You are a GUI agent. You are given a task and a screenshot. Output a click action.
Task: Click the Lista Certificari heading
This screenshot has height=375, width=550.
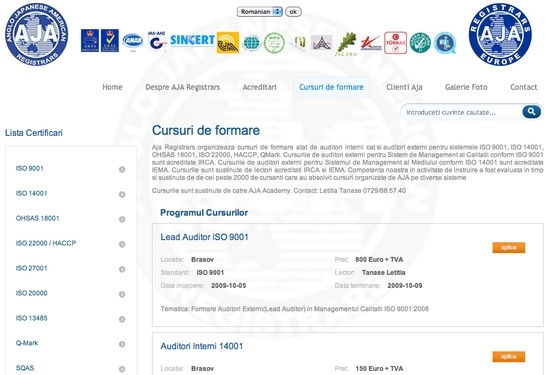[x=34, y=133]
